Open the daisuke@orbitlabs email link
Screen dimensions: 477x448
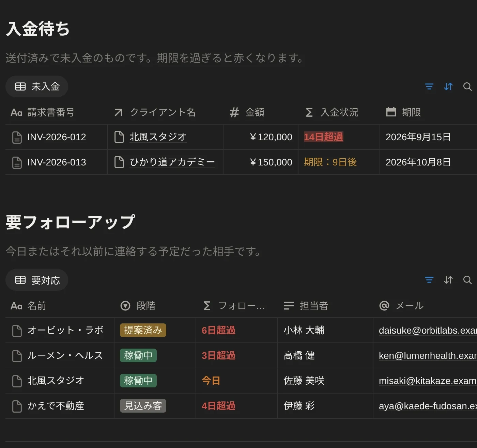point(428,330)
